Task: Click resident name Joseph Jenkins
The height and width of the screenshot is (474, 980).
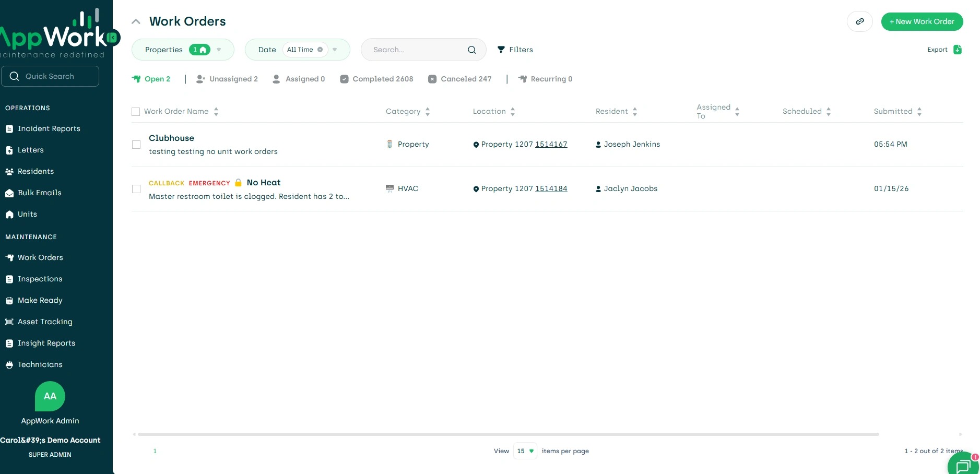Action: (x=632, y=145)
